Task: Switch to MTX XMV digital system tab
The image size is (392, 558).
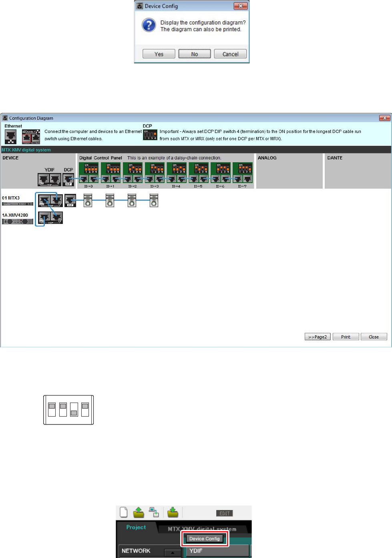Action: [202, 529]
